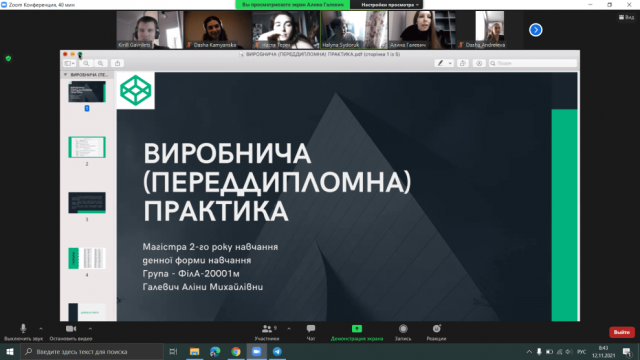This screenshot has height=360, width=640.
Task: Show hidden system tray icons
Action: (x=529, y=351)
